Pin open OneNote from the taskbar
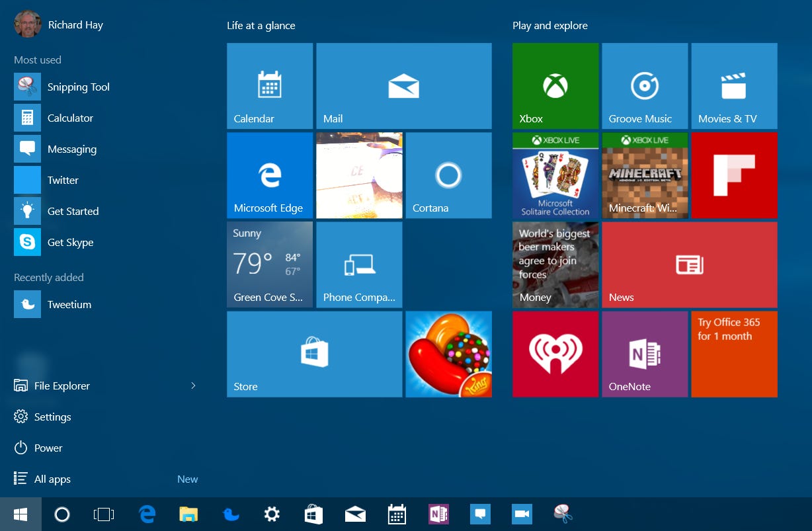Viewport: 812px width, 531px height. pos(438,514)
